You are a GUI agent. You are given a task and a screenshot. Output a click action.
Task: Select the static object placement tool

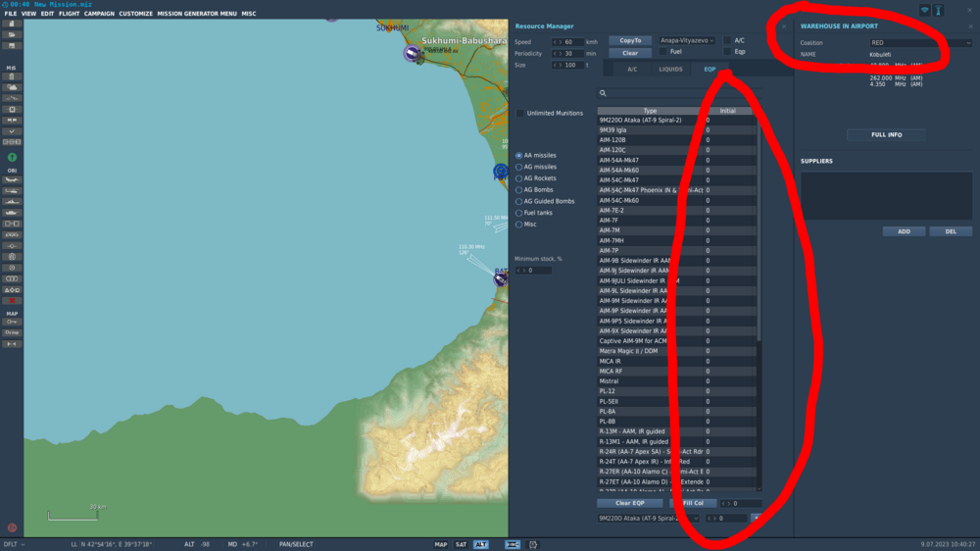(11, 224)
